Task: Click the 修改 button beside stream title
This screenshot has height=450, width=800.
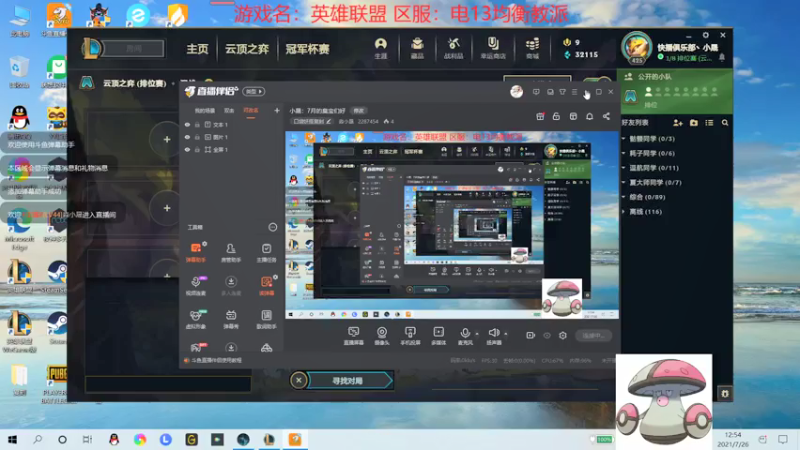Action: click(359, 111)
